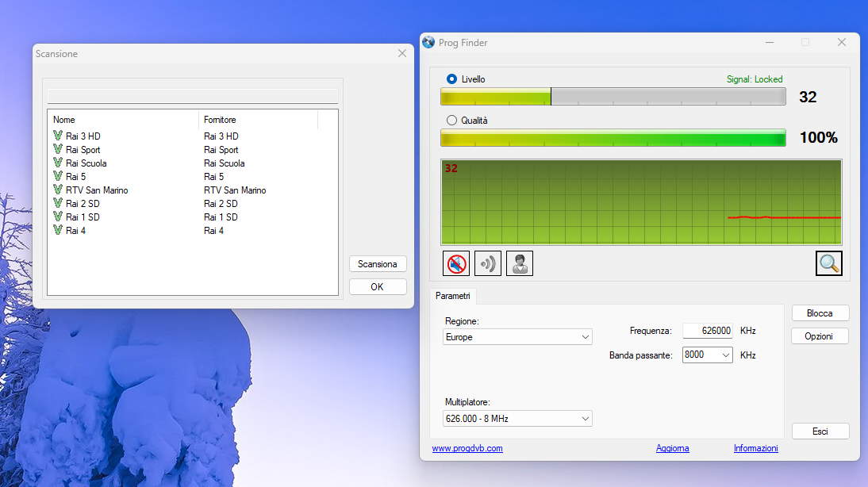Click the Blocca button
The width and height of the screenshot is (868, 487).
click(x=820, y=313)
